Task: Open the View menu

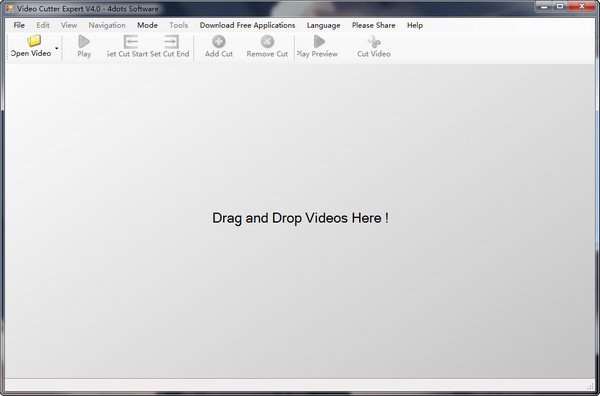Action: click(x=69, y=25)
